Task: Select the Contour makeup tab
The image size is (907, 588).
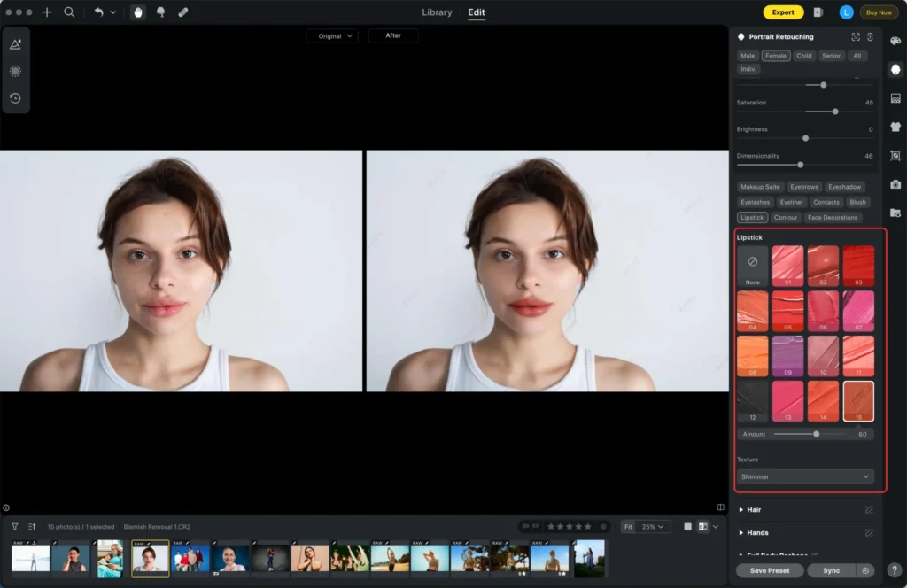Action: (x=785, y=217)
